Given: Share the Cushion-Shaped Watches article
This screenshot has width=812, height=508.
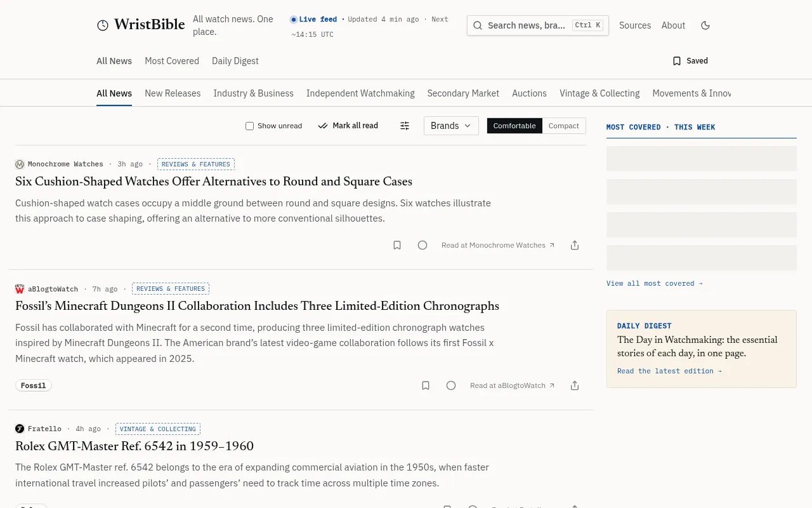Looking at the screenshot, I should tap(575, 245).
